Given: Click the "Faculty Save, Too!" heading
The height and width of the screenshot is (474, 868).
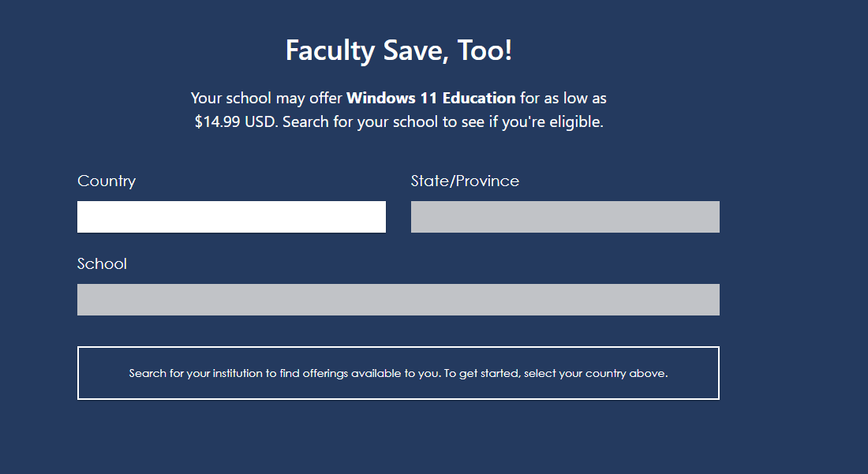Looking at the screenshot, I should point(398,50).
